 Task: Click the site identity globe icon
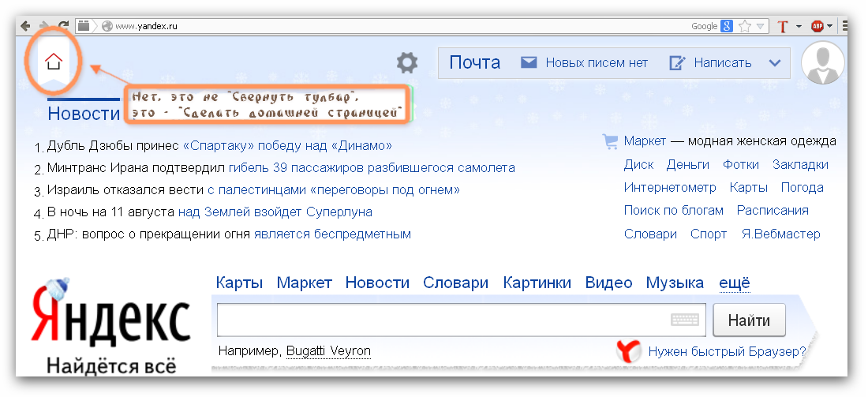pos(107,26)
